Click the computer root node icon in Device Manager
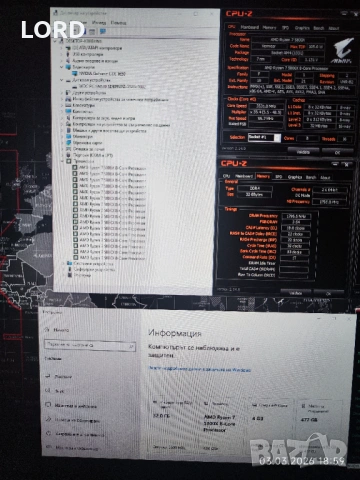 tap(62, 41)
